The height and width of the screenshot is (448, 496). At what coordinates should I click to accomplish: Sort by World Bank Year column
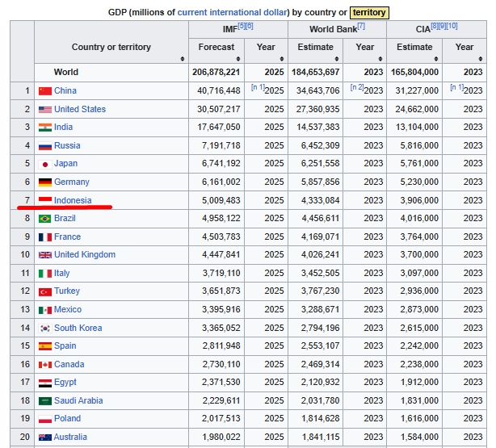point(380,59)
